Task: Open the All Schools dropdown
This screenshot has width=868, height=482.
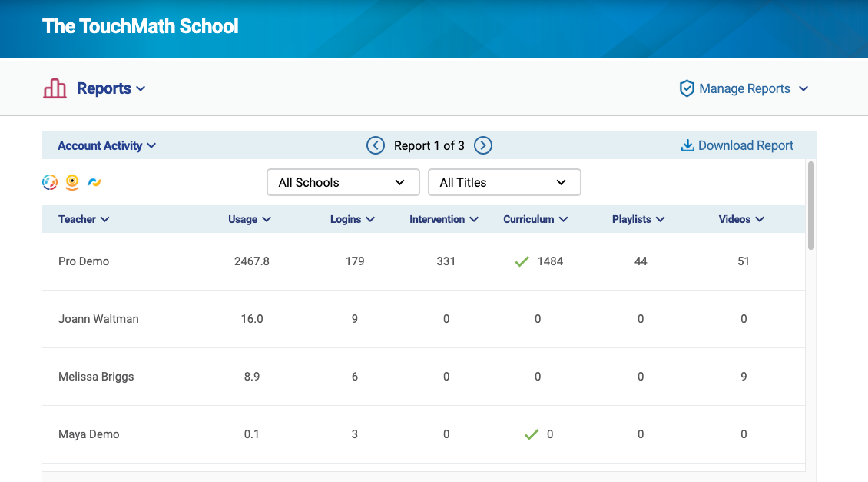Action: coord(343,182)
